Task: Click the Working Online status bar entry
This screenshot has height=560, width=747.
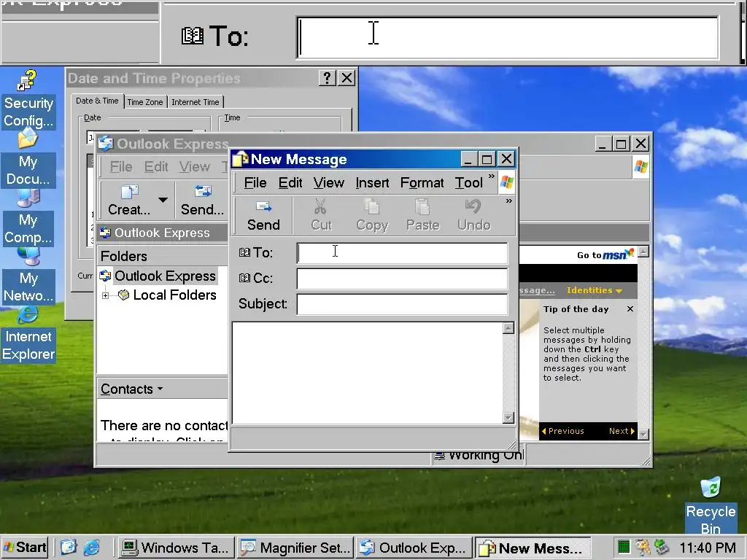Action: tap(478, 456)
